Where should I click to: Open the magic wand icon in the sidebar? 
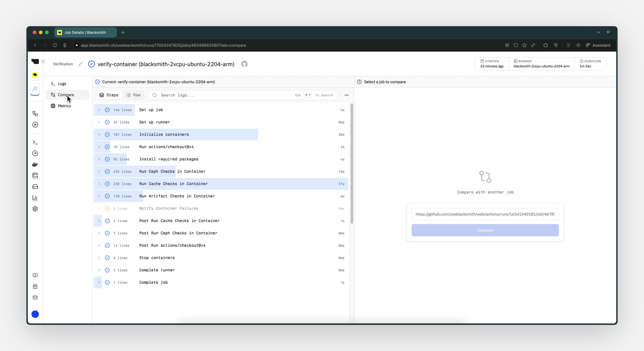35,89
